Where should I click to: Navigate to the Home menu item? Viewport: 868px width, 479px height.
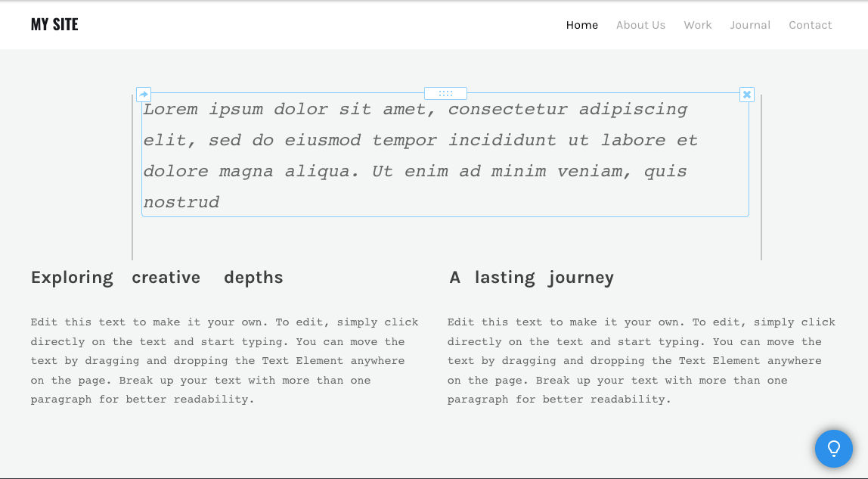coord(581,25)
